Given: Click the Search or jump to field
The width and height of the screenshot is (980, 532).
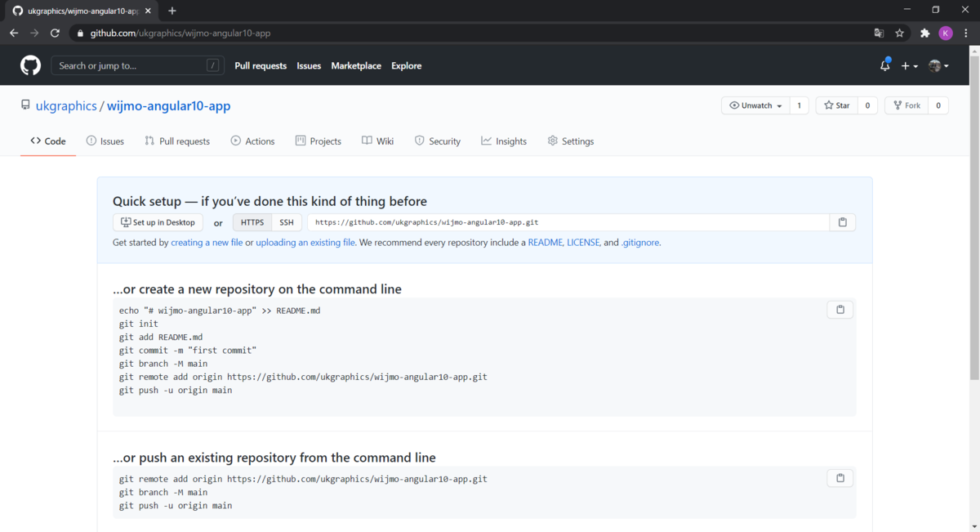Looking at the screenshot, I should (x=138, y=65).
